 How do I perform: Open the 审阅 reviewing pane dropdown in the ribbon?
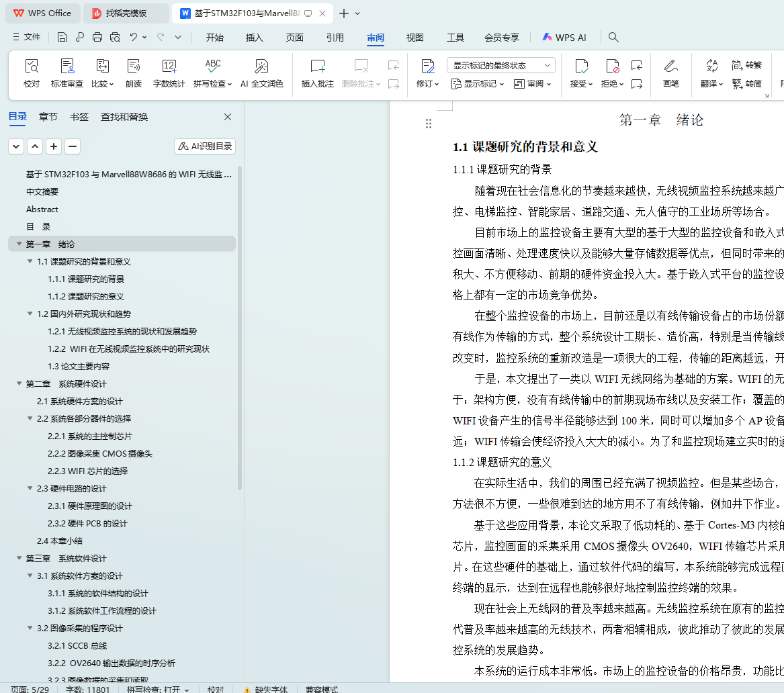click(533, 84)
